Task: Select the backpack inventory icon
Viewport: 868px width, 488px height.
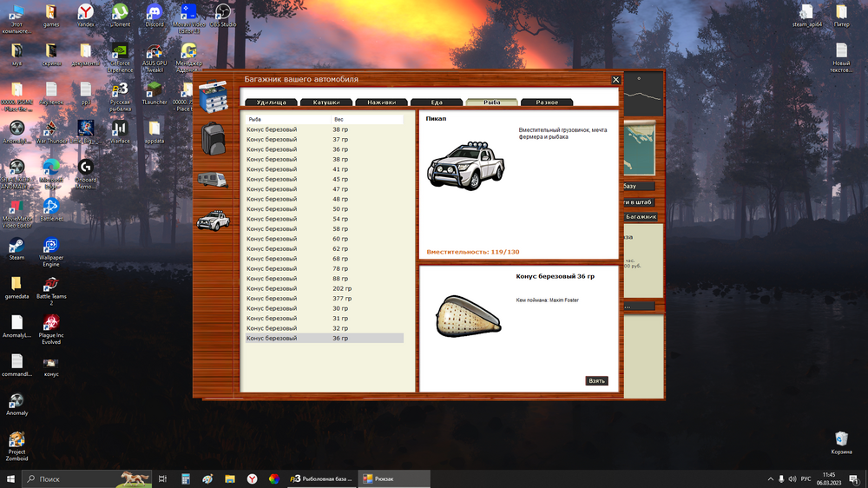Action: pos(213,138)
